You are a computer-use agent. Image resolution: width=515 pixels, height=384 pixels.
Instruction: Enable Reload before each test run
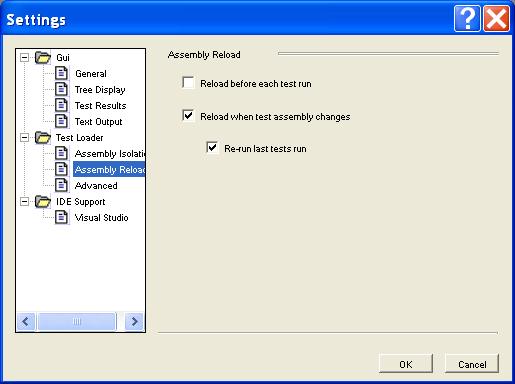click(x=188, y=83)
